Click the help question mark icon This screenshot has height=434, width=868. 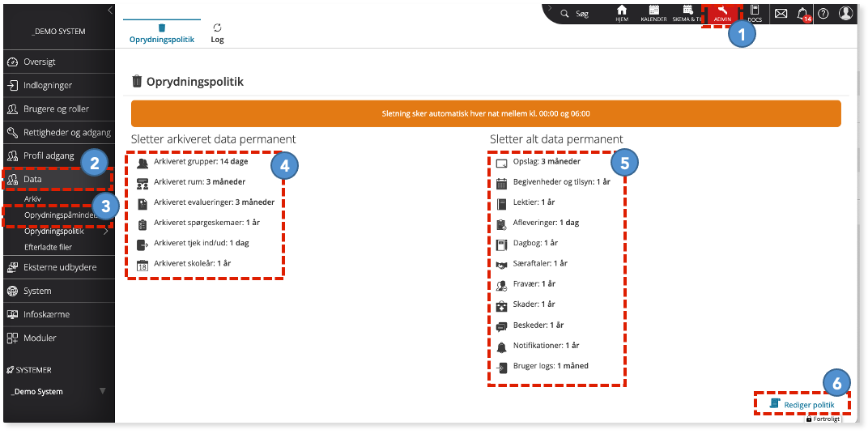click(823, 13)
